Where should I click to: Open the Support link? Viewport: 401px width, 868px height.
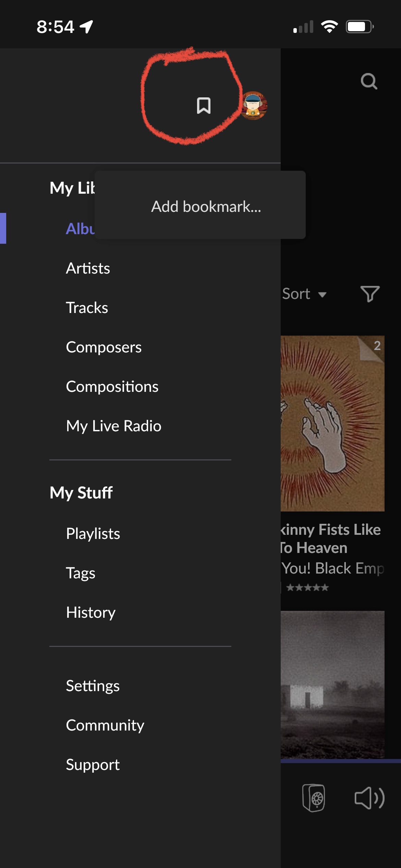click(93, 764)
